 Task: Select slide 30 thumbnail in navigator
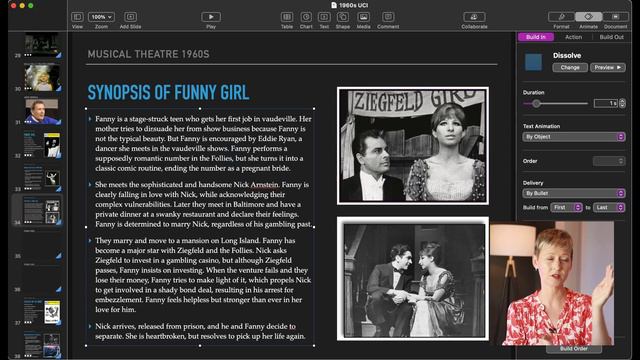pyautogui.click(x=42, y=77)
